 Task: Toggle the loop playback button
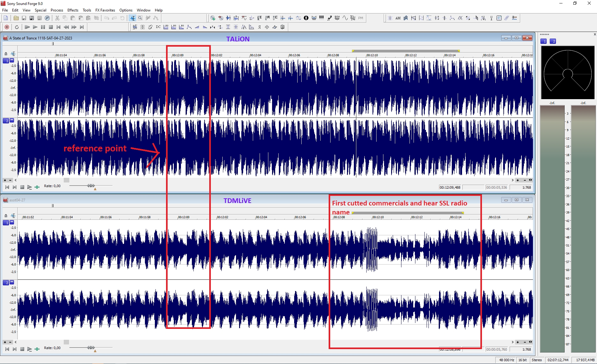click(17, 27)
